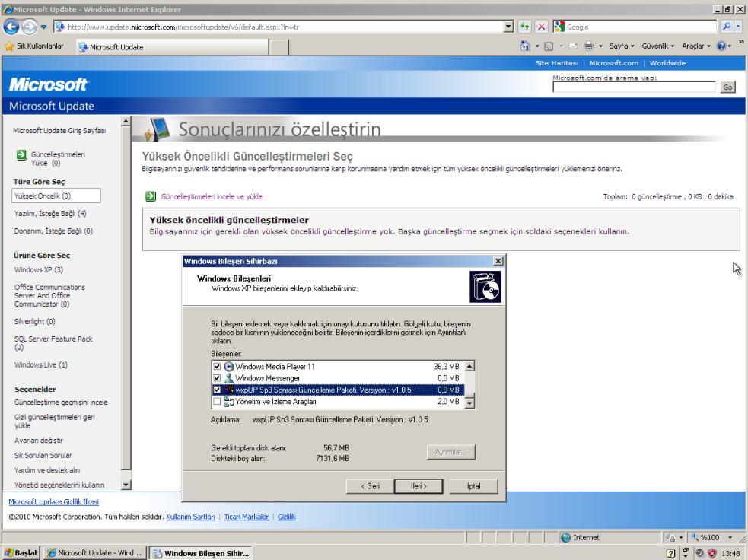Click the green arrow beside Güncelleştirmeleri Yükle
The width and height of the screenshot is (748, 560).
tap(21, 154)
